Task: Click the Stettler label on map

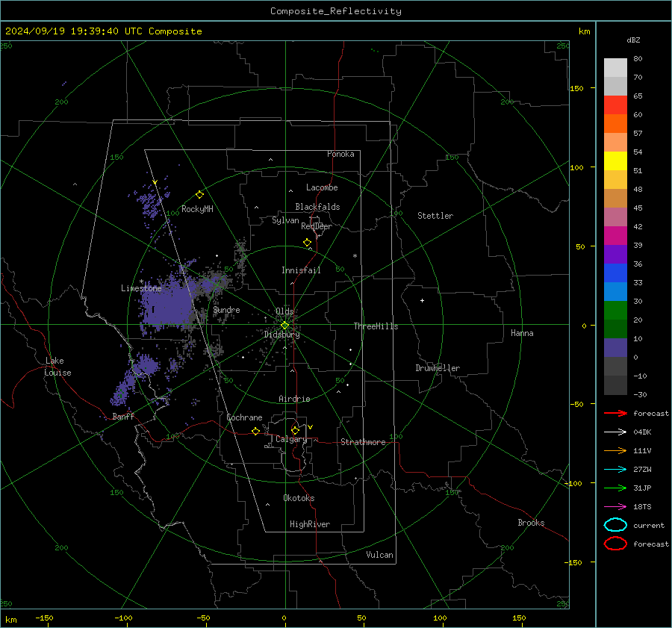Action: click(x=435, y=216)
